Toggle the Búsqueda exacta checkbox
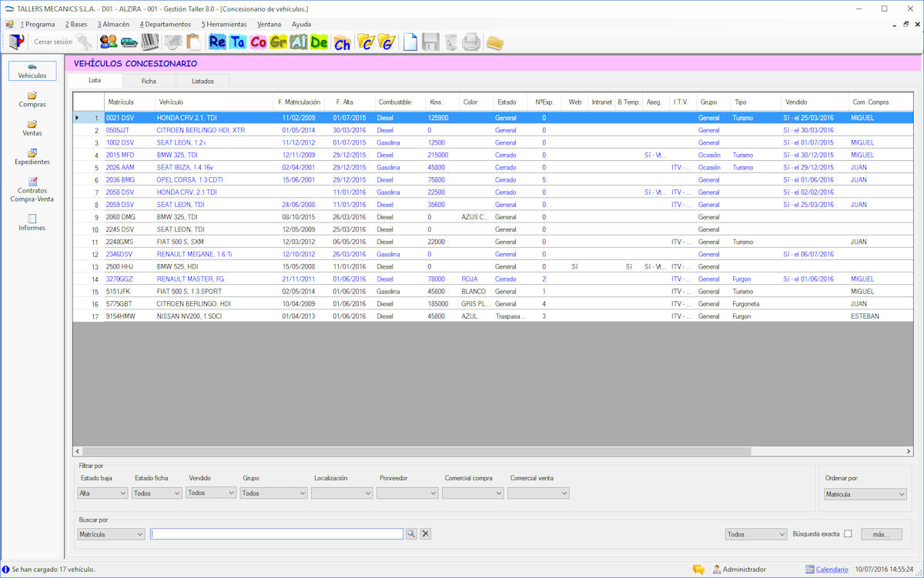 848,534
